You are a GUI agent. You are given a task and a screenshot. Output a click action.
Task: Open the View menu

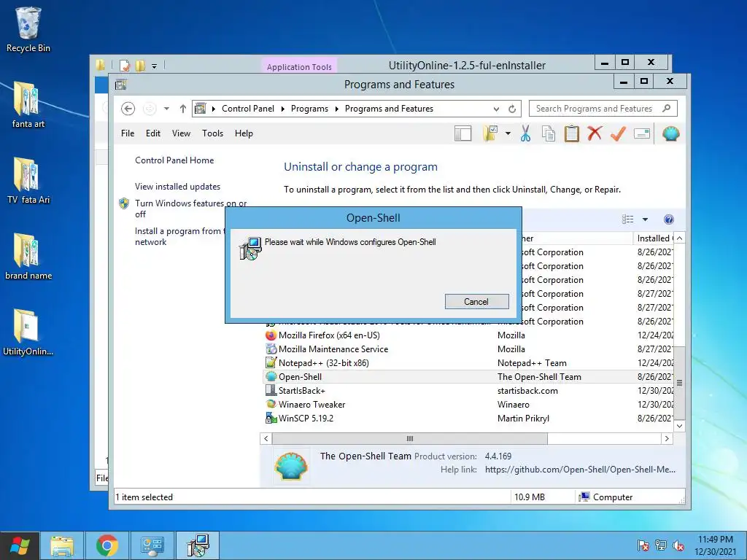[x=181, y=133]
